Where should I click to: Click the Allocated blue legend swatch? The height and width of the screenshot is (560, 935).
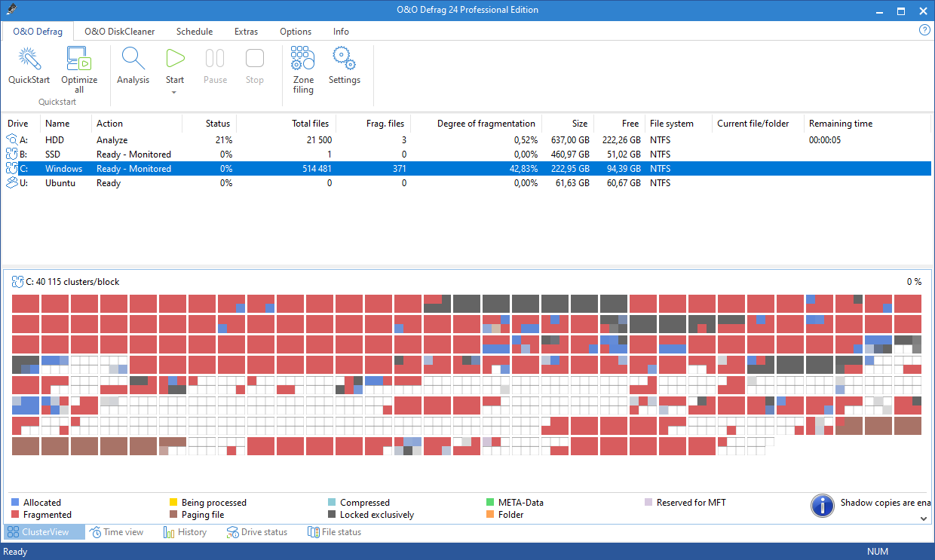(15, 502)
